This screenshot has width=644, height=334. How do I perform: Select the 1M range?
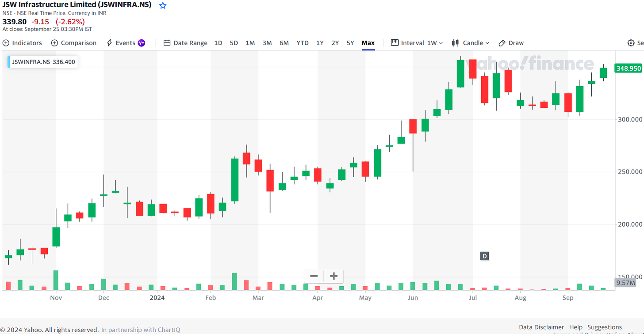(x=250, y=43)
